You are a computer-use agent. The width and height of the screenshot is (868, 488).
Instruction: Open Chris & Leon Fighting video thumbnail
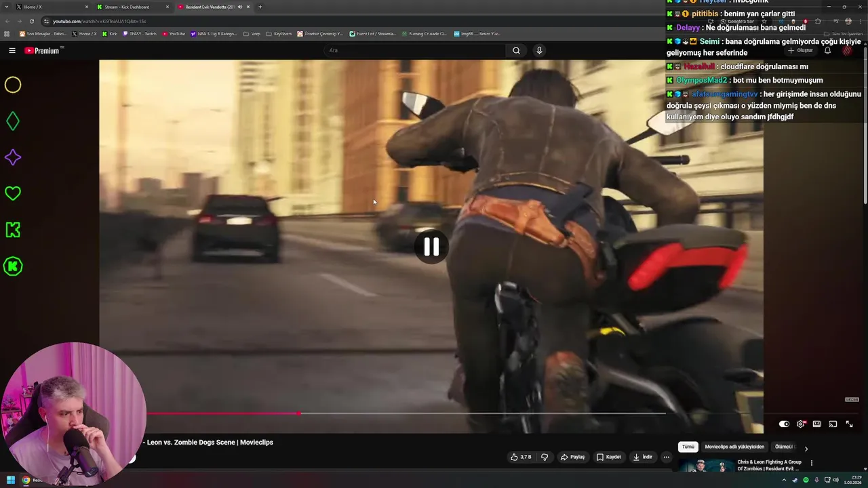[x=705, y=466]
